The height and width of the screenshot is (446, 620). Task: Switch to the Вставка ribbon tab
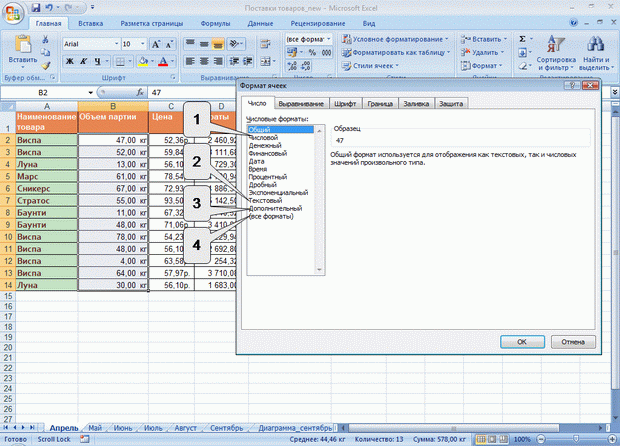pyautogui.click(x=91, y=23)
